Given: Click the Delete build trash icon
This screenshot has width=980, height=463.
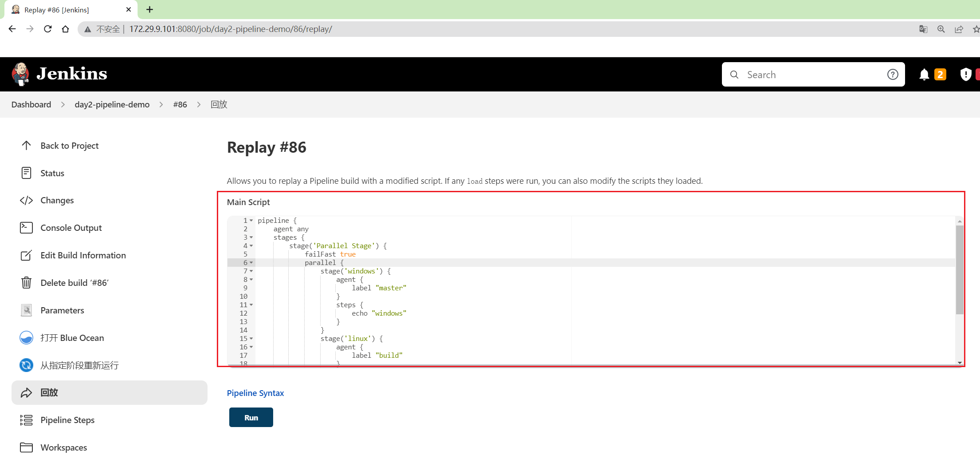Looking at the screenshot, I should coord(26,283).
